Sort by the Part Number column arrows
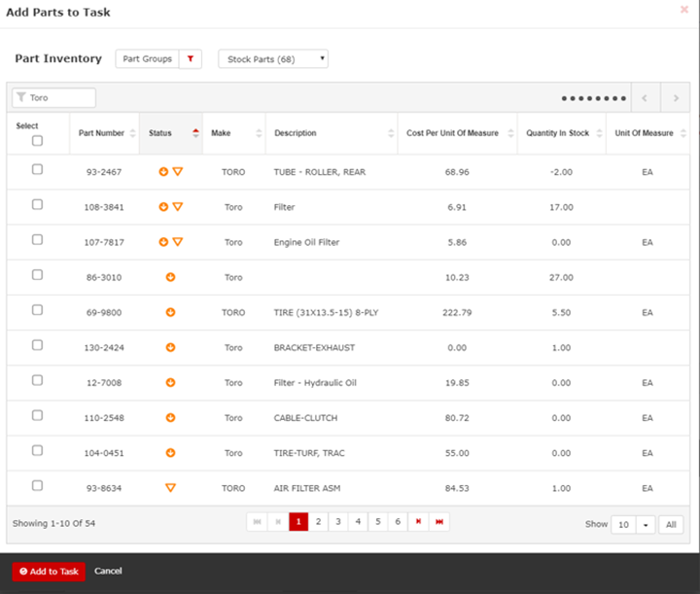 click(x=132, y=133)
